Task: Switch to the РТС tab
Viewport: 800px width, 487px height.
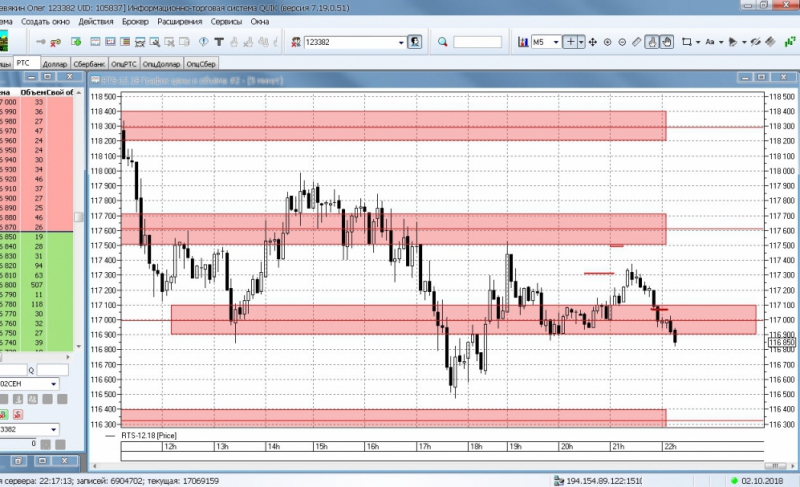Action: pos(26,63)
